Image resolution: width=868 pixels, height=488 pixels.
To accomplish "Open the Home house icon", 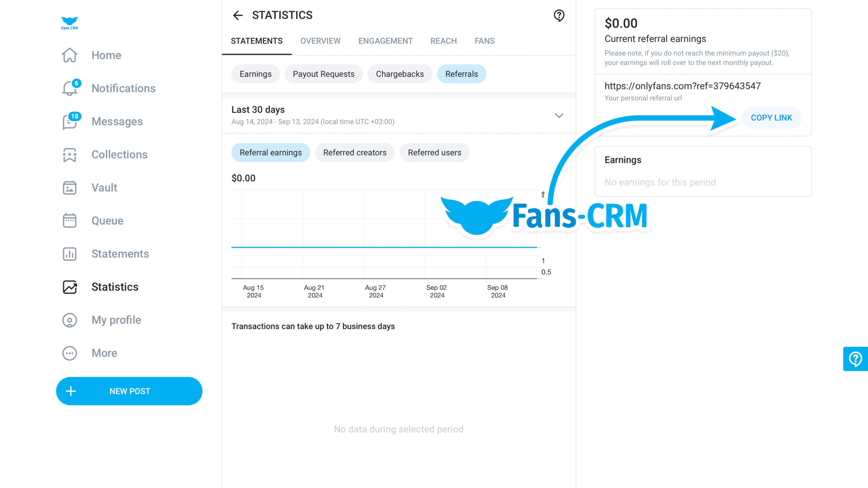I will [x=70, y=55].
